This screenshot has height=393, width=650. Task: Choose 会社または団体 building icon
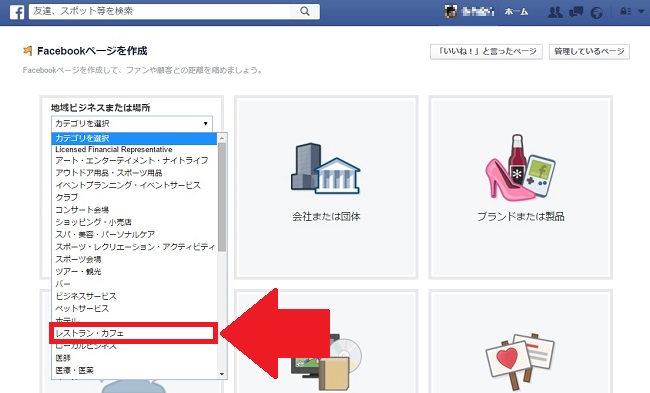(x=326, y=169)
